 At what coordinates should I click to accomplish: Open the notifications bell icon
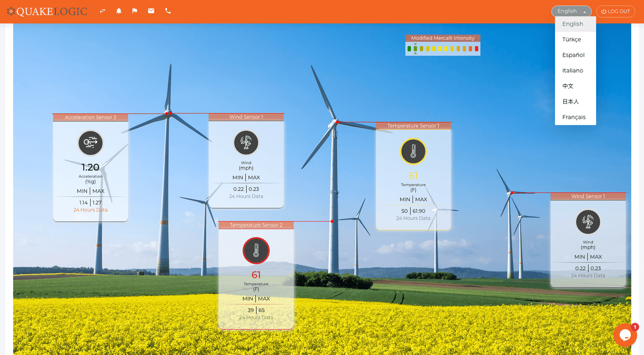pyautogui.click(x=119, y=11)
